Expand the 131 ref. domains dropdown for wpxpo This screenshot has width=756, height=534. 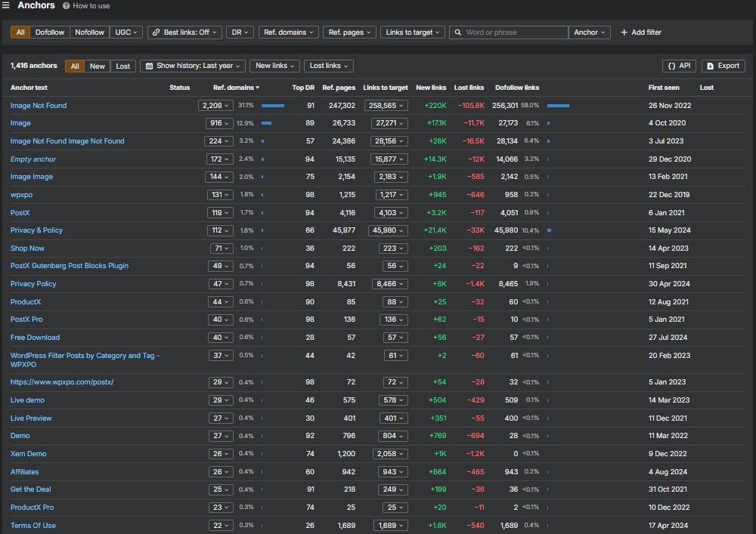coord(220,195)
